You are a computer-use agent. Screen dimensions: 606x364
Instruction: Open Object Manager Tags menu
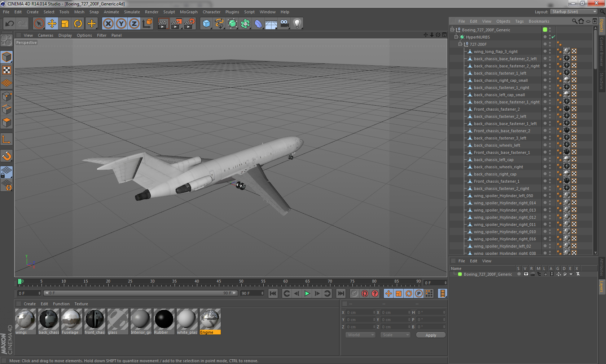[519, 21]
